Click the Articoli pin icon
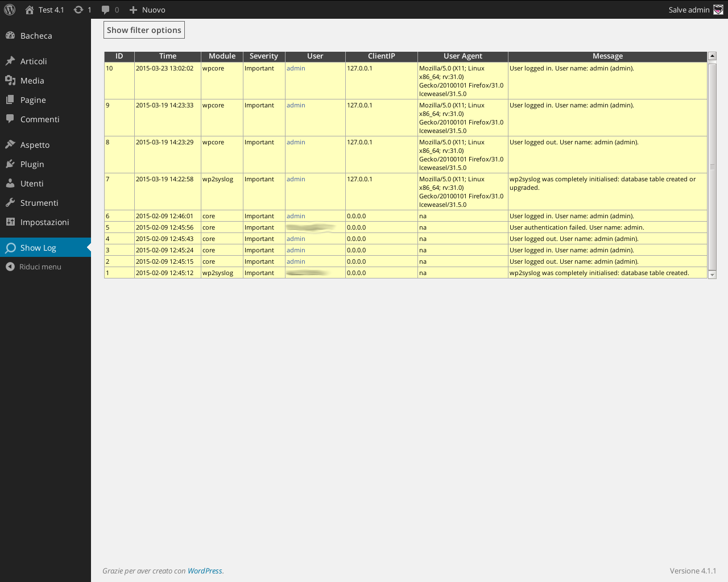728x582 pixels. coord(10,61)
